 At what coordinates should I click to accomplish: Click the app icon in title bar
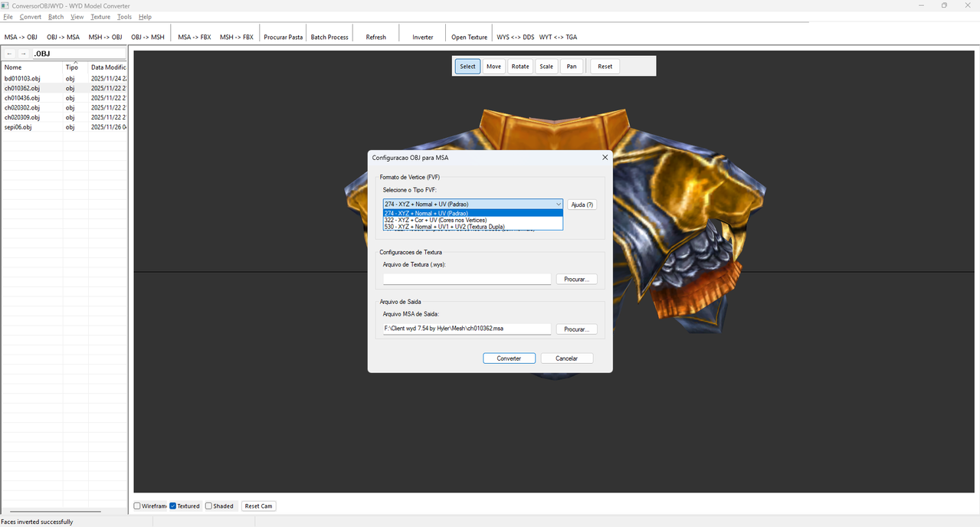[6, 5]
